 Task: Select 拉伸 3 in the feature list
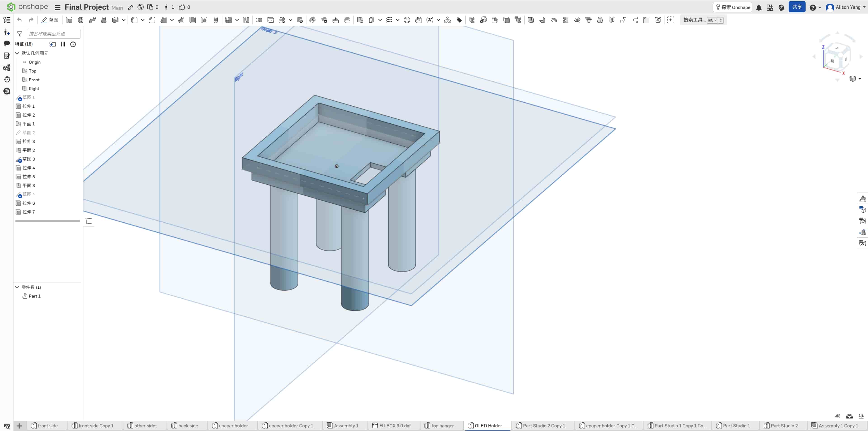pyautogui.click(x=28, y=141)
